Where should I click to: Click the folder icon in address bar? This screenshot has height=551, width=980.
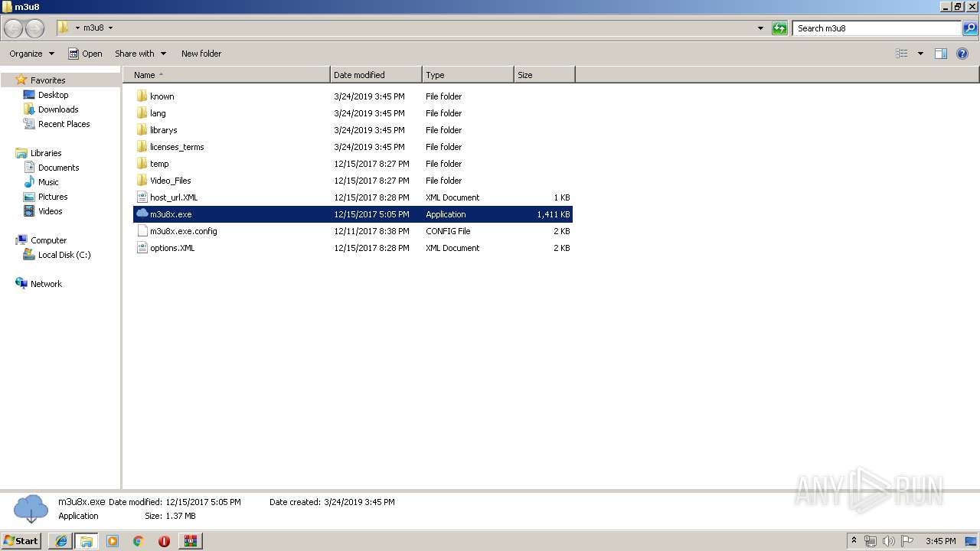(x=63, y=28)
